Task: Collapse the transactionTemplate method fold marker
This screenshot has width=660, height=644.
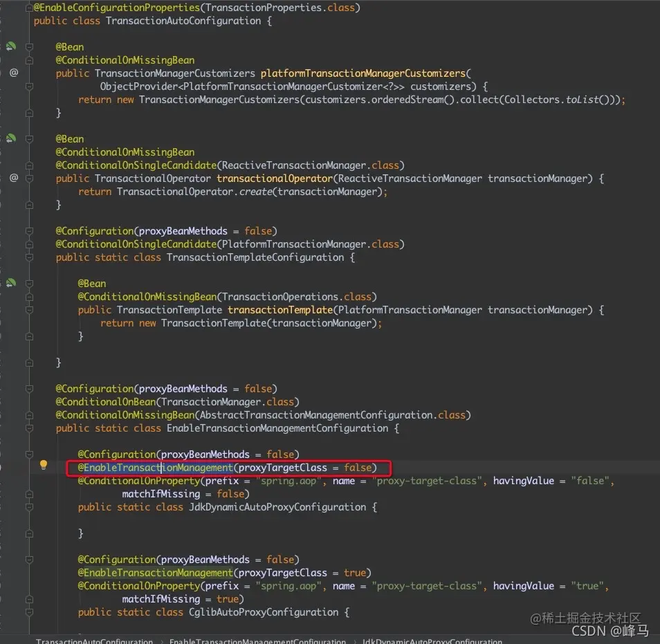Action: pyautogui.click(x=29, y=310)
